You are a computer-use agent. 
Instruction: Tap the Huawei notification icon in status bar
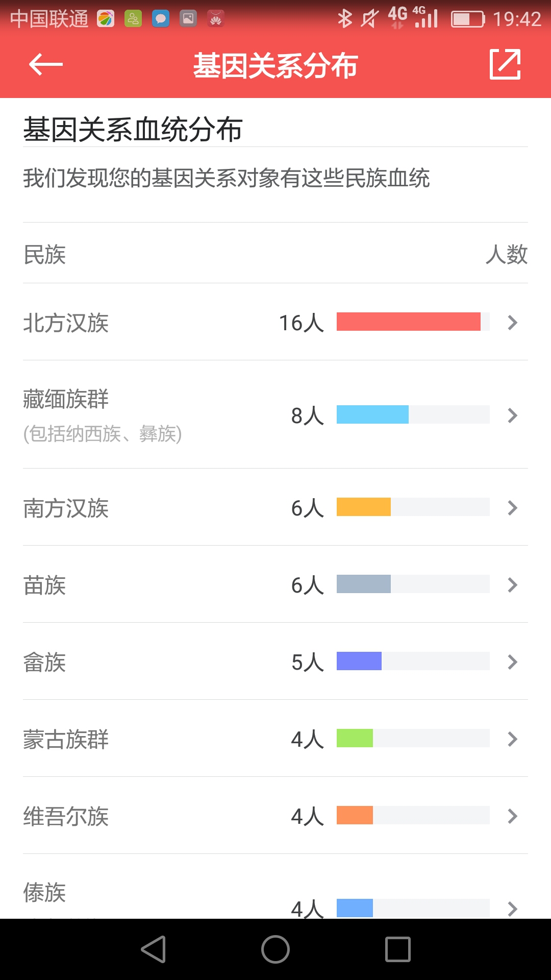[216, 19]
